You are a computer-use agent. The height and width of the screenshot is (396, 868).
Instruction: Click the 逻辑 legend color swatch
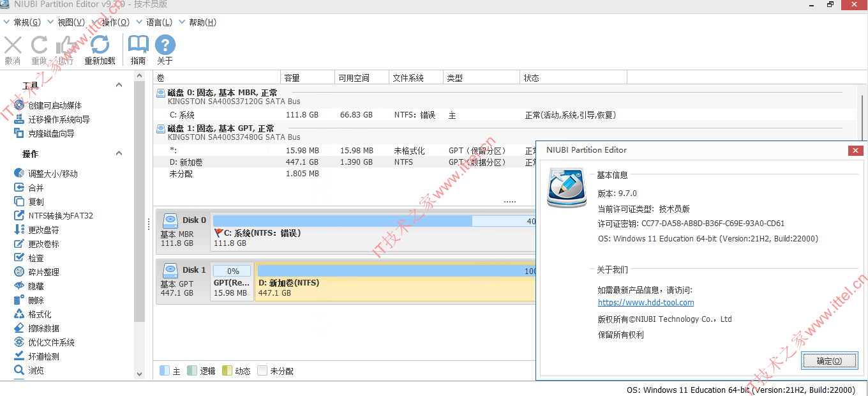point(192,370)
